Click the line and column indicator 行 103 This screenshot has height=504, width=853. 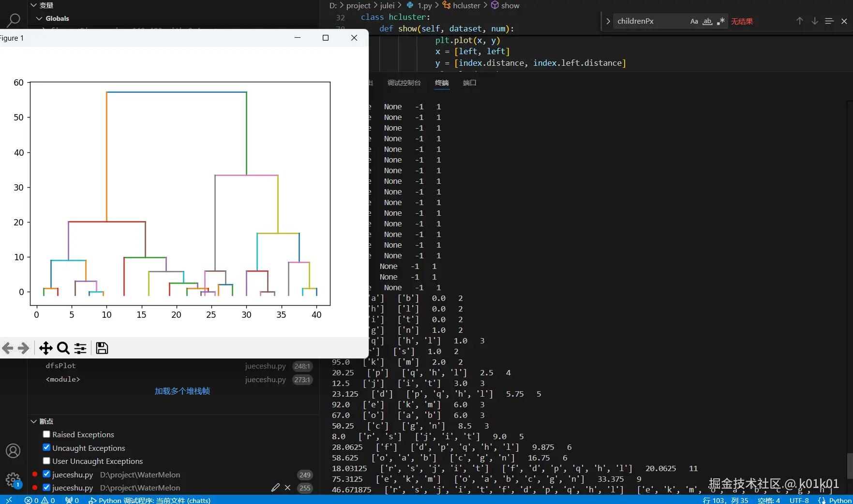pos(725,500)
